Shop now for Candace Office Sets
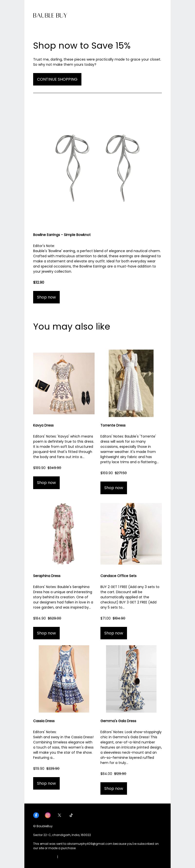The height and width of the screenshot is (868, 195). click(114, 633)
